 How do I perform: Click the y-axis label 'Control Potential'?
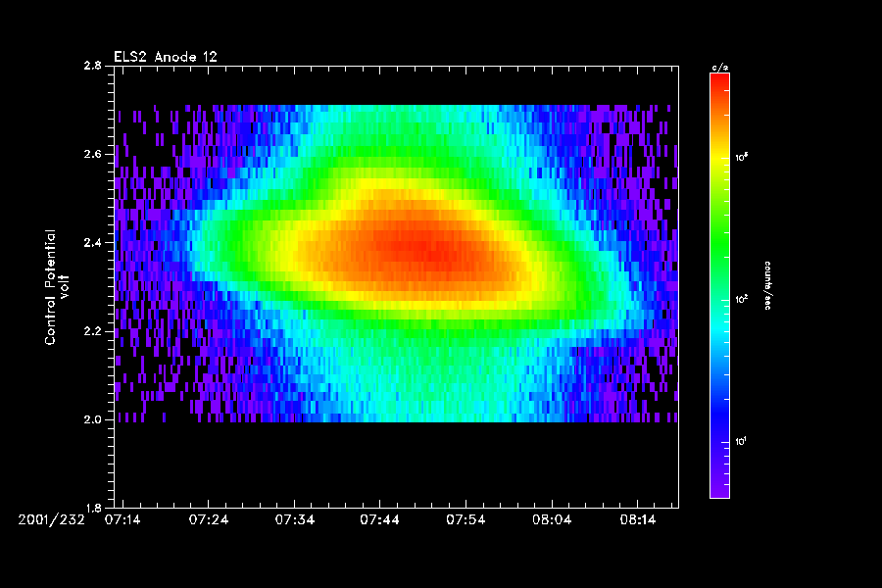(x=51, y=287)
